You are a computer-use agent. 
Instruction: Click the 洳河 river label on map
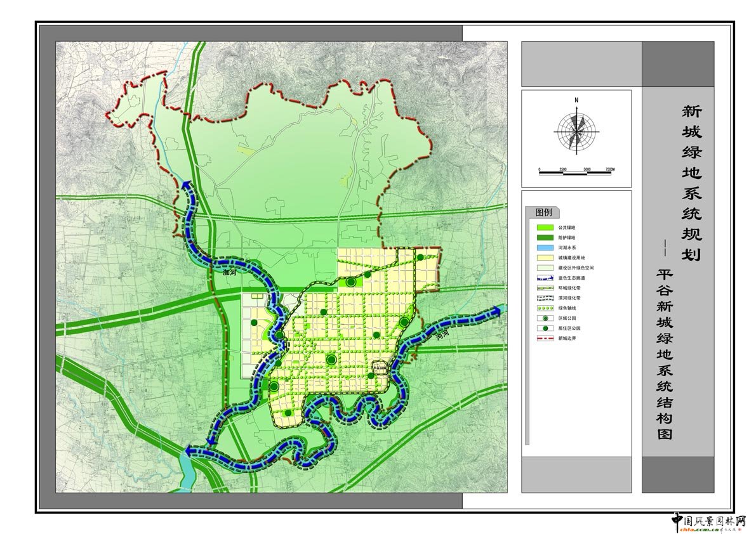[230, 273]
